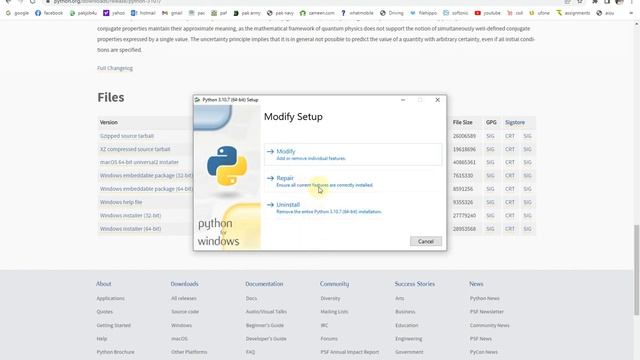Click the page's vertical scrollbar thumb

click(636, 269)
